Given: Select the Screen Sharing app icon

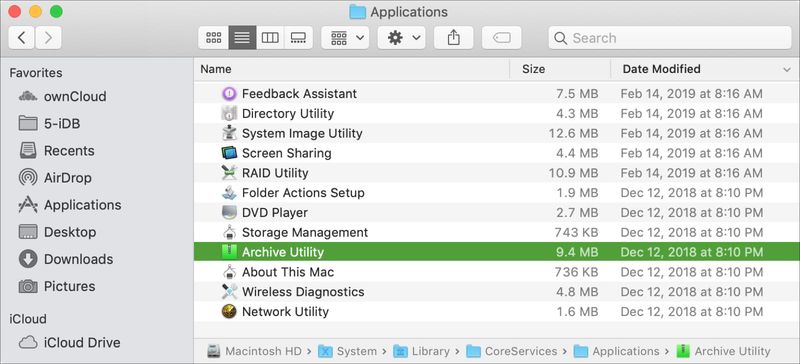Looking at the screenshot, I should [x=230, y=153].
